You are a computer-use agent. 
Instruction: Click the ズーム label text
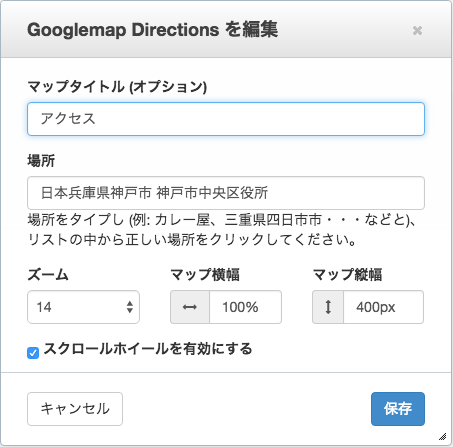coord(48,275)
